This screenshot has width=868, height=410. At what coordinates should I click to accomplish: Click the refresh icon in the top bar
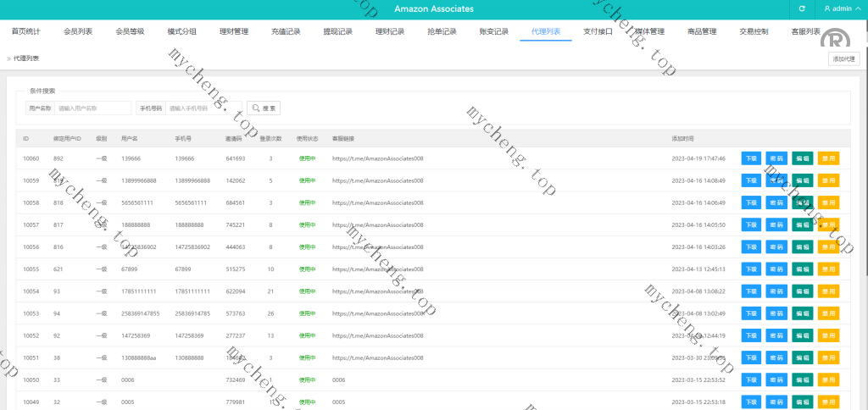[802, 8]
